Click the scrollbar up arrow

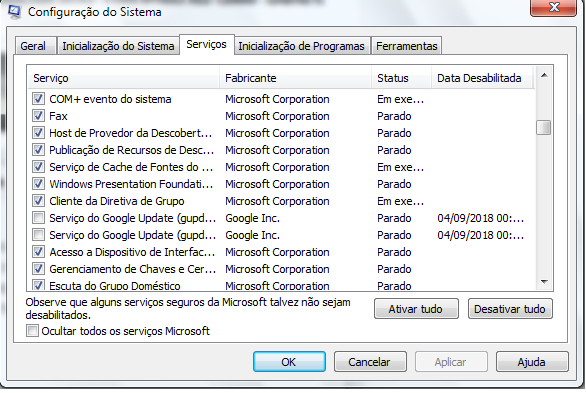[x=544, y=76]
